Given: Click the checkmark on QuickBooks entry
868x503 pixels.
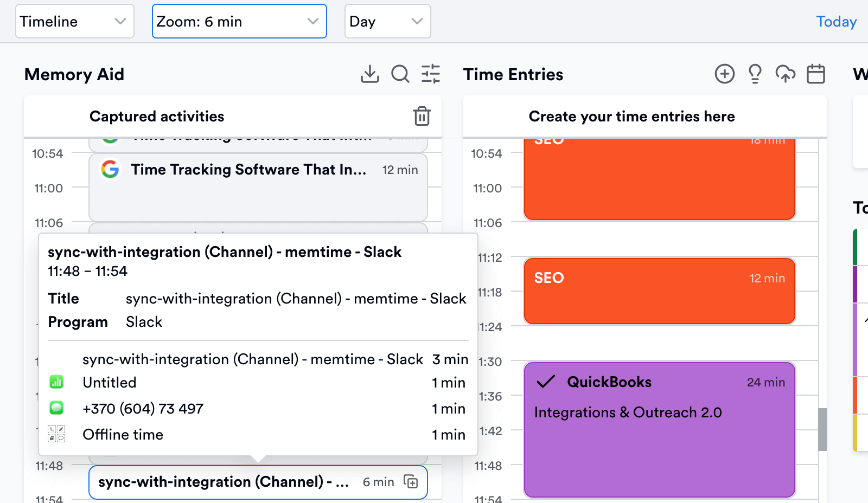Looking at the screenshot, I should coord(546,382).
